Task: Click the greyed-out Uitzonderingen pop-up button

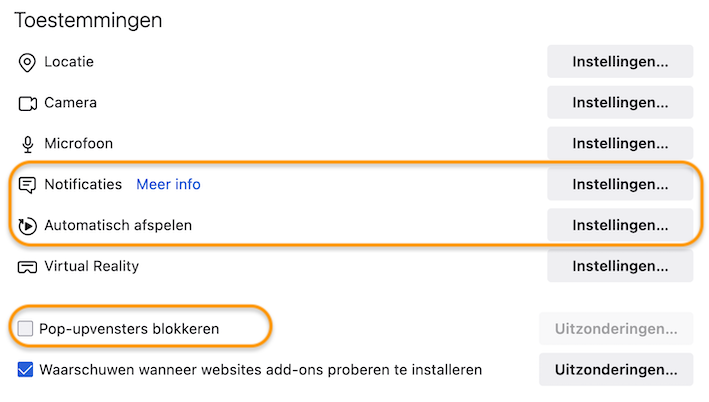Action: pos(616,328)
